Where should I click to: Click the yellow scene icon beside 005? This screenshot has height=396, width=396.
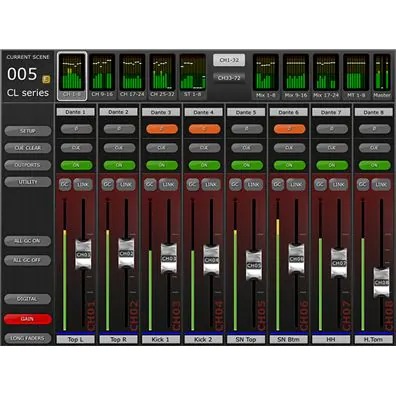coord(46,79)
